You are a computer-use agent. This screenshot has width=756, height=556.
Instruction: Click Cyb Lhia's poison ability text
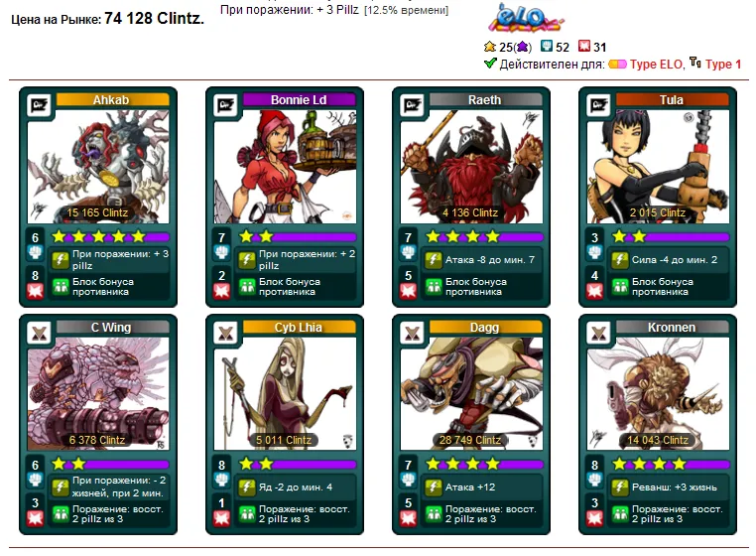pos(296,486)
